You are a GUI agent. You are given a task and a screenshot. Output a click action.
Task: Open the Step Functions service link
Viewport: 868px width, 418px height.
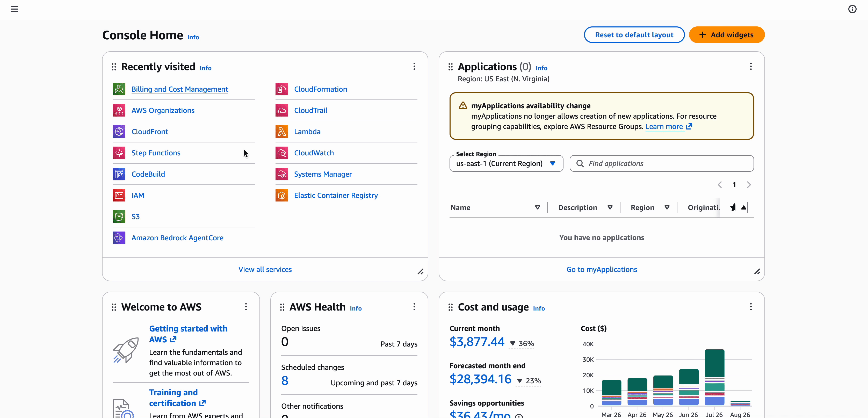point(156,153)
